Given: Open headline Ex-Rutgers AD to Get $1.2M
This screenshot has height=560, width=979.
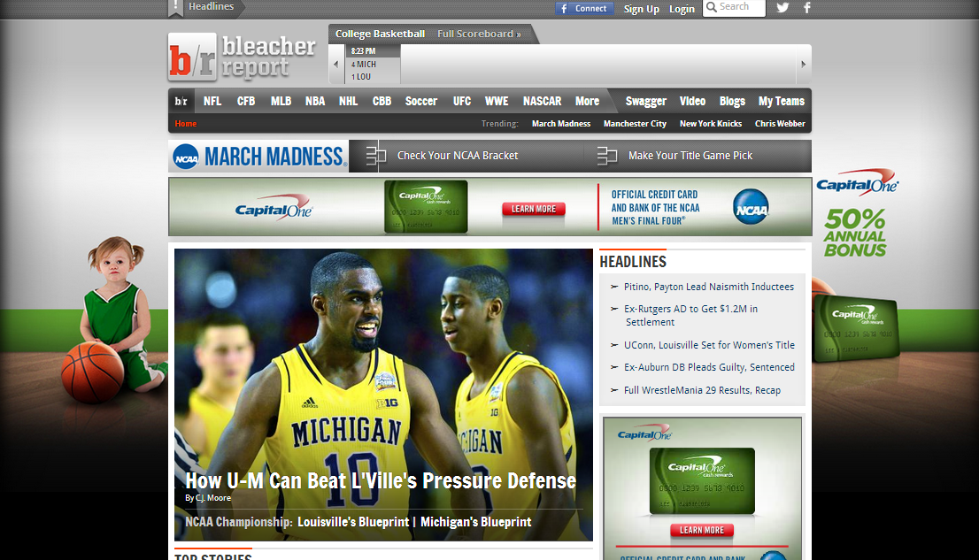Looking at the screenshot, I should tap(690, 315).
